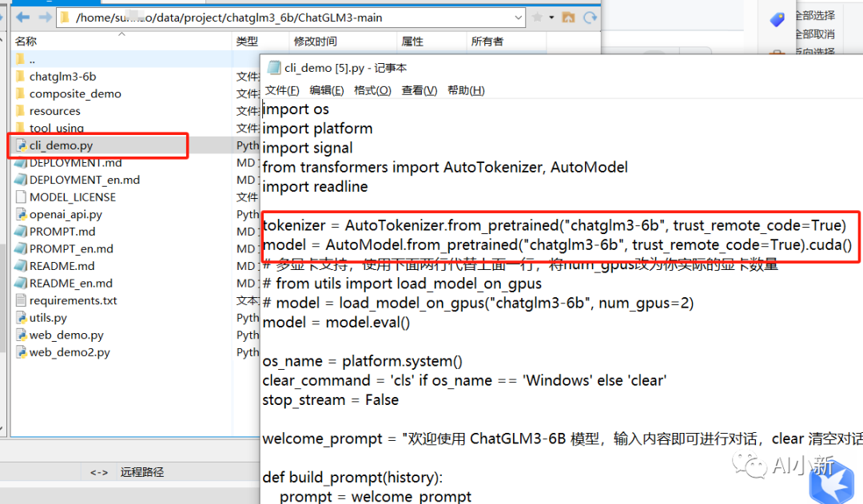Screen dimensions: 863x504
Task: Click the bookmark star icon
Action: pos(538,18)
